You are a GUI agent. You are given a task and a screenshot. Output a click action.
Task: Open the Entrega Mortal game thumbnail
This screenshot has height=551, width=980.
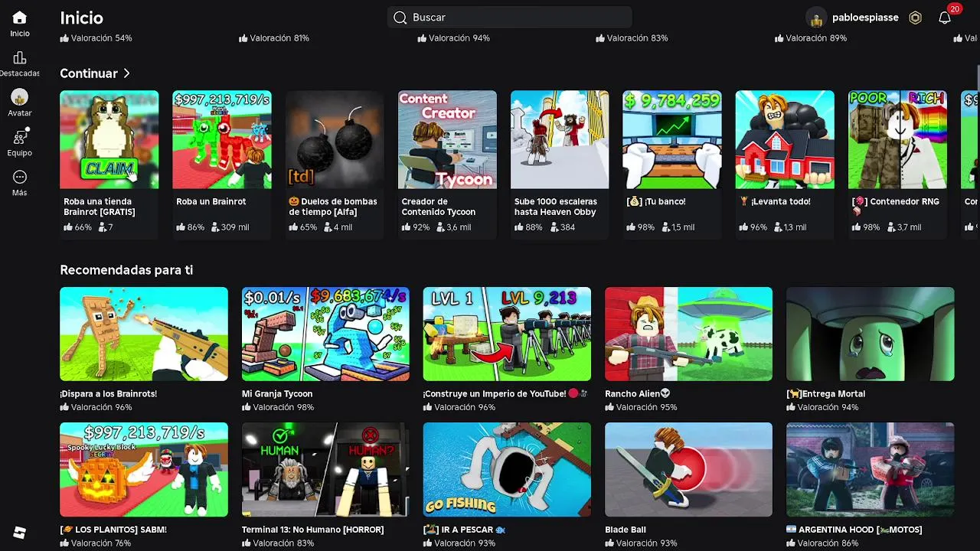871,334
